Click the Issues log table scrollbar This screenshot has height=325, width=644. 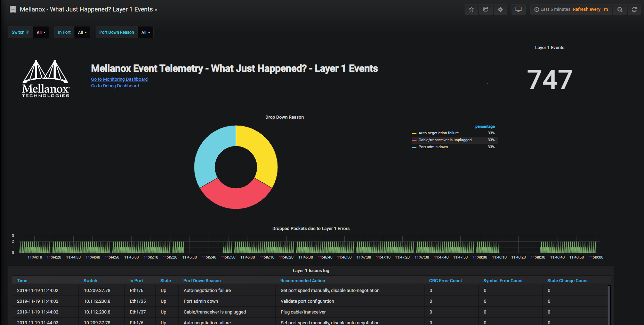[x=609, y=305]
